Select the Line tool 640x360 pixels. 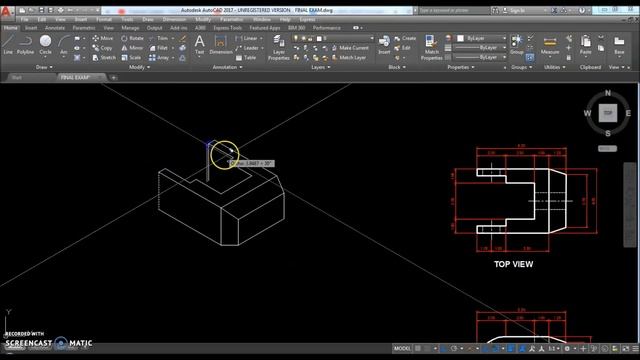tap(8, 44)
